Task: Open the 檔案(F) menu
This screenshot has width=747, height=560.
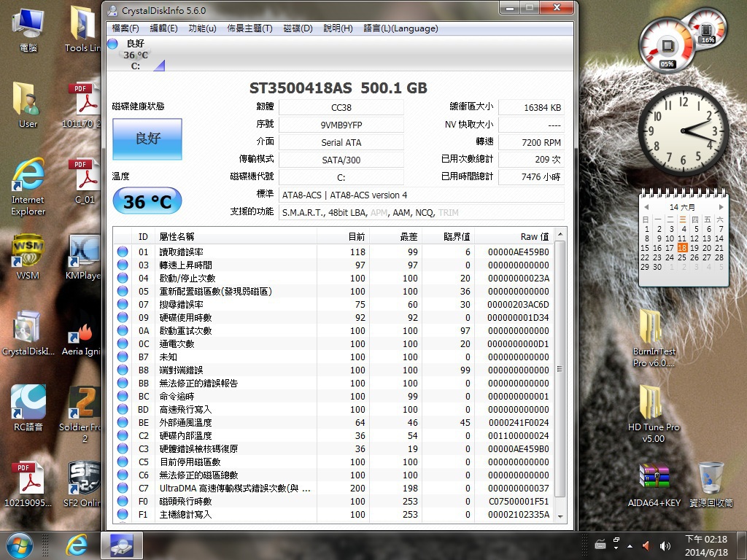Action: click(x=125, y=28)
